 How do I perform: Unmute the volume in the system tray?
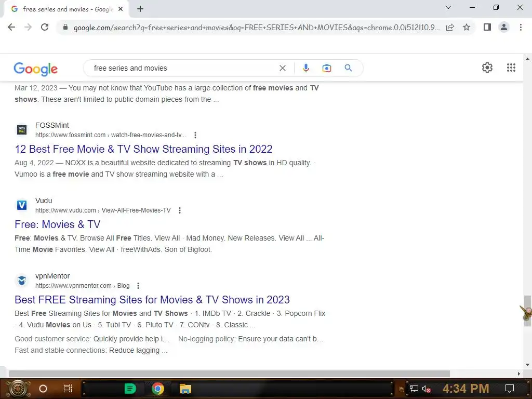(426, 389)
